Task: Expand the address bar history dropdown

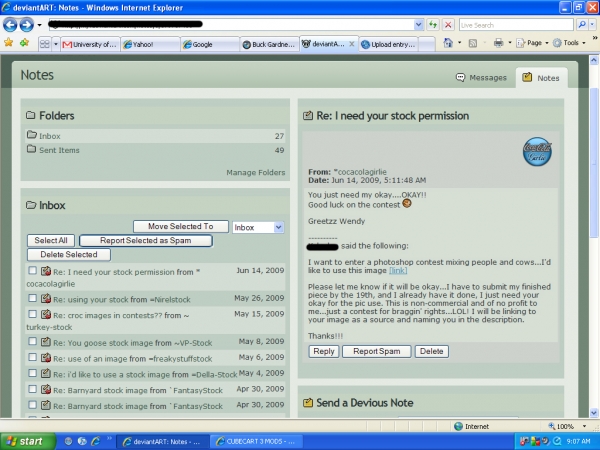Action: point(419,25)
